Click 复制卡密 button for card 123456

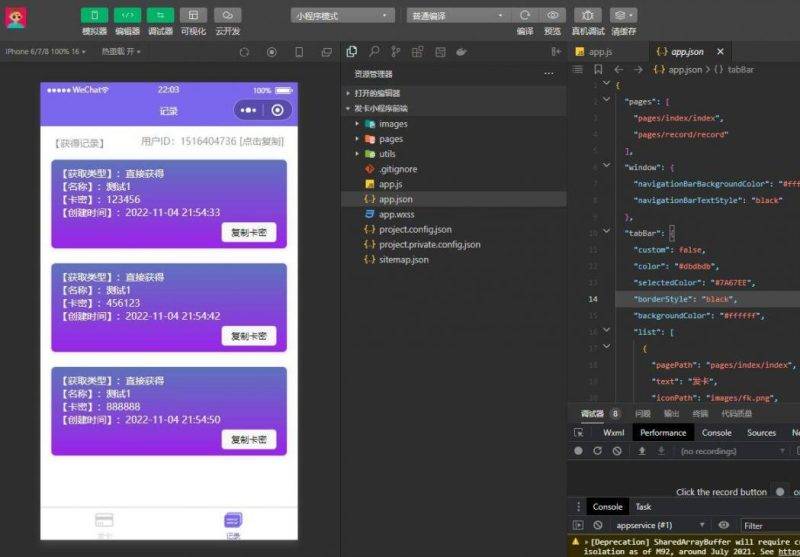pos(248,232)
